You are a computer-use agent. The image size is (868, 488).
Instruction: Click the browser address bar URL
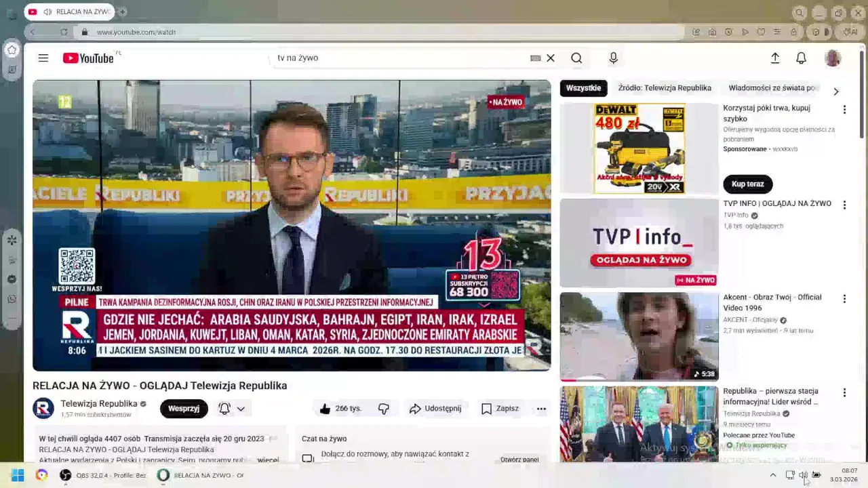coord(136,32)
